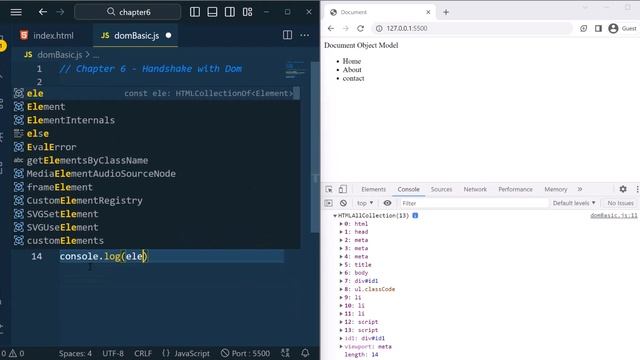Clear the console
The width and height of the screenshot is (640, 360).
tap(343, 203)
